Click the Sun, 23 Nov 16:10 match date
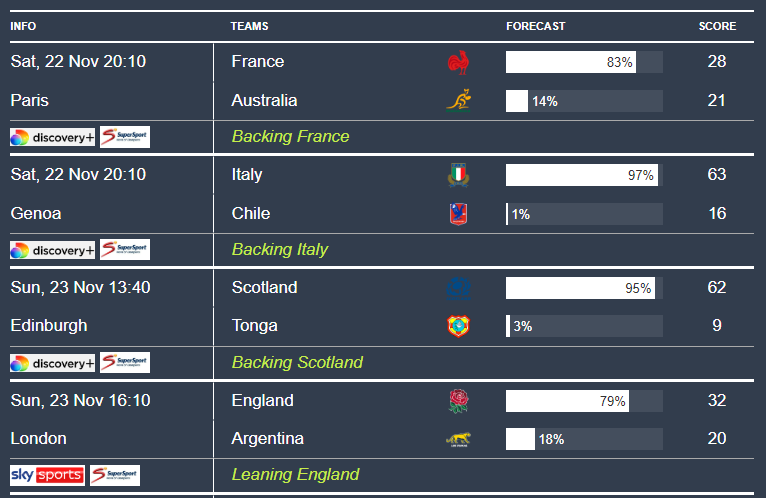This screenshot has height=498, width=766. coord(80,401)
